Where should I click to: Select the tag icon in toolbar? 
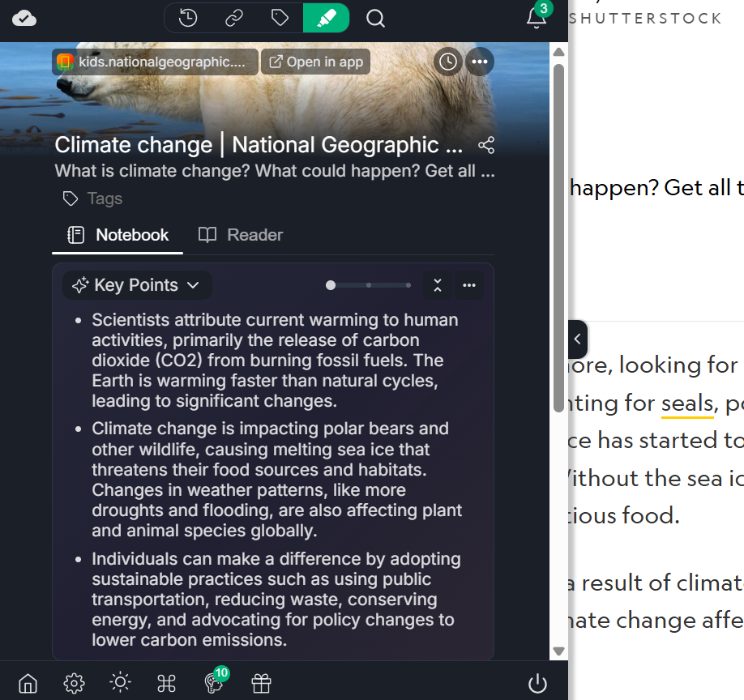point(280,18)
